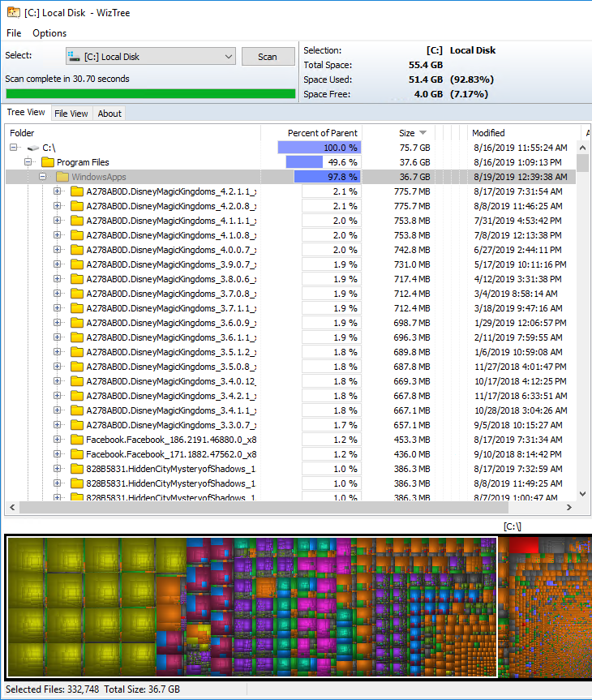
Task: Click drive icon in the Select combo box
Action: [74, 57]
